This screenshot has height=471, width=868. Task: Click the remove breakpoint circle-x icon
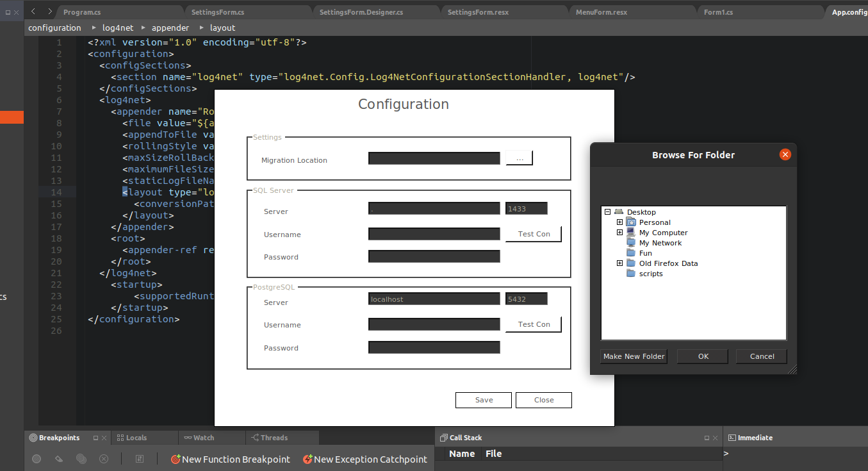(x=104, y=459)
